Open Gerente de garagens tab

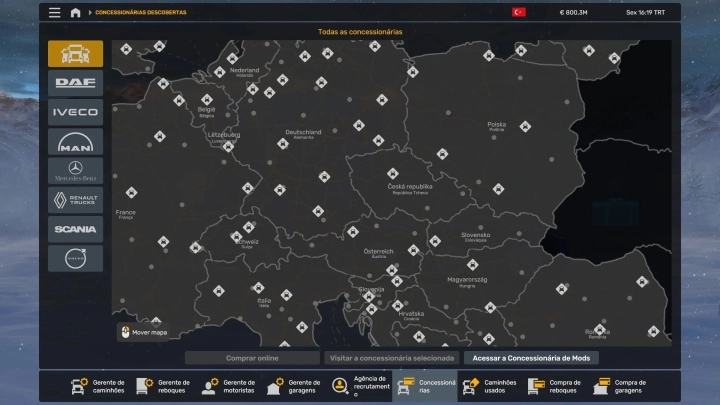click(x=294, y=386)
